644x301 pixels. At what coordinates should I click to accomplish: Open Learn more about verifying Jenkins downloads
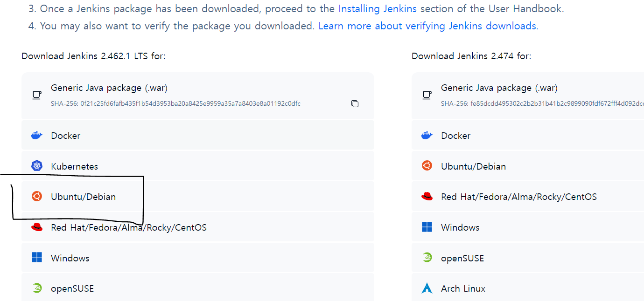[428, 26]
